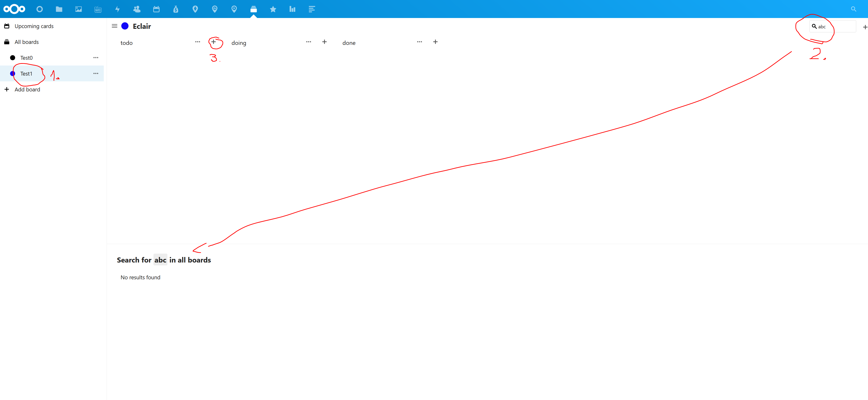The height and width of the screenshot is (400, 868).
Task: Open the Contacts app
Action: (x=137, y=9)
